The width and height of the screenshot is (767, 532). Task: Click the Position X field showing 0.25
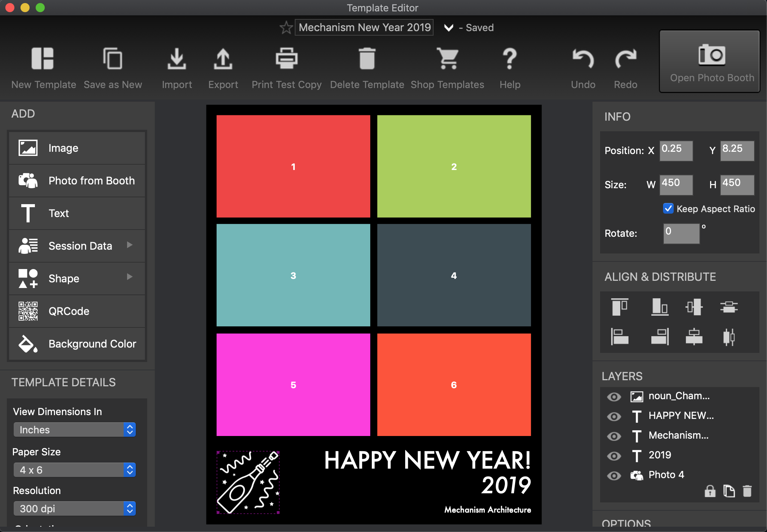click(676, 150)
